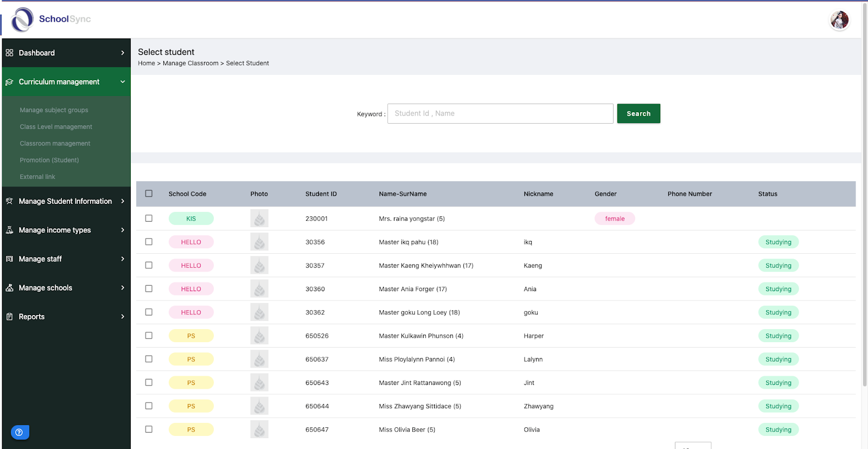
Task: Click the page vertical scrollbar
Action: pyautogui.click(x=865, y=195)
